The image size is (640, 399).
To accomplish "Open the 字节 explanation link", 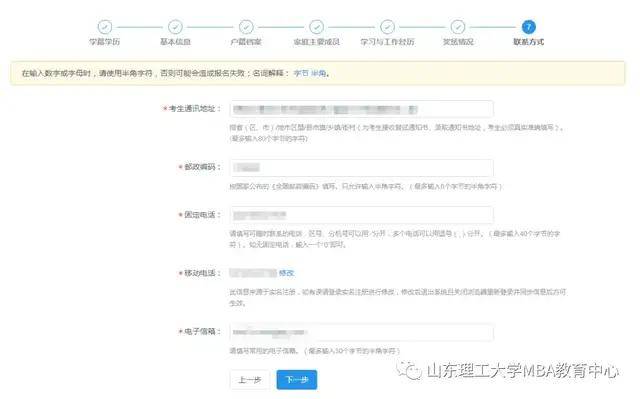I will point(301,73).
